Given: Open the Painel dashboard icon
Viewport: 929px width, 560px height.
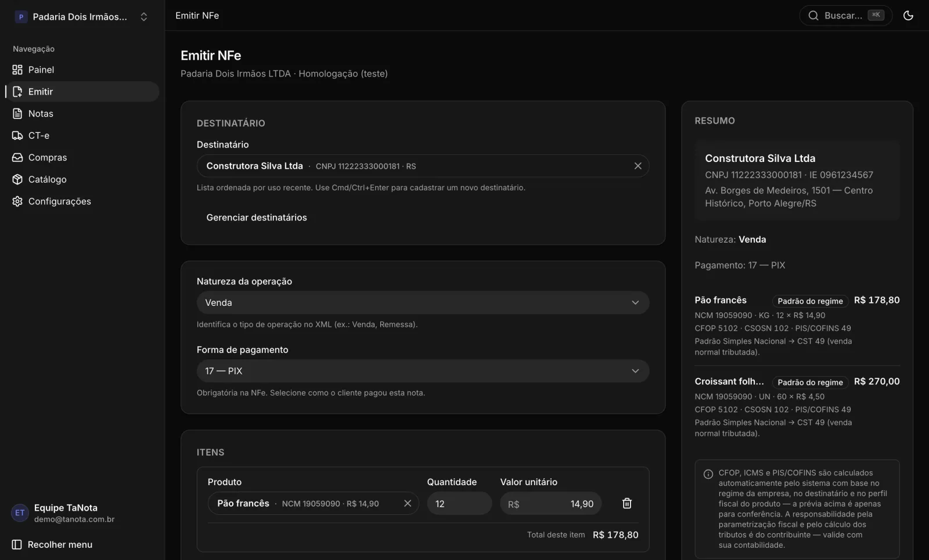Looking at the screenshot, I should click(x=17, y=70).
